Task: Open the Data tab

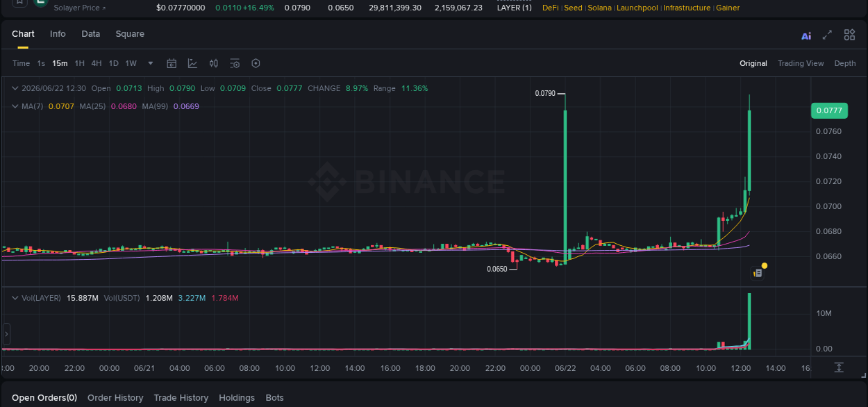Action: coord(91,34)
